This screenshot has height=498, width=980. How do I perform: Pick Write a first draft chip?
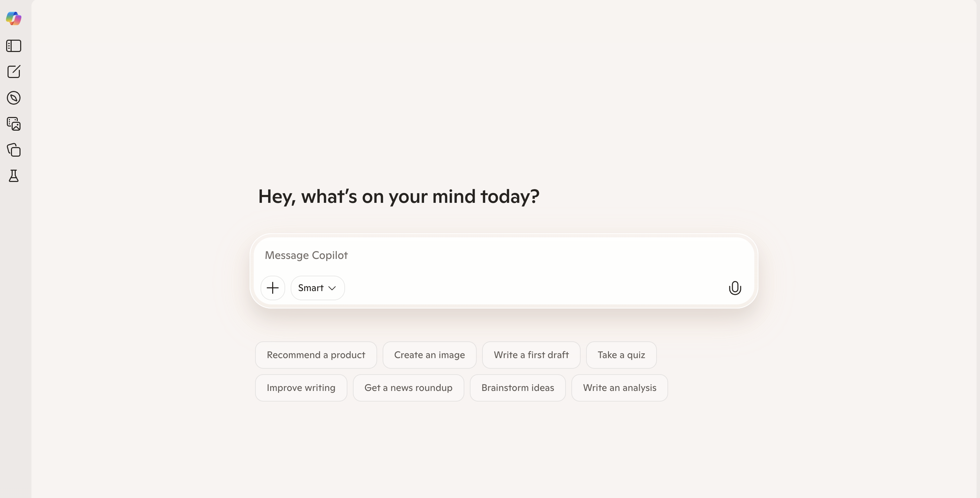[531, 355]
